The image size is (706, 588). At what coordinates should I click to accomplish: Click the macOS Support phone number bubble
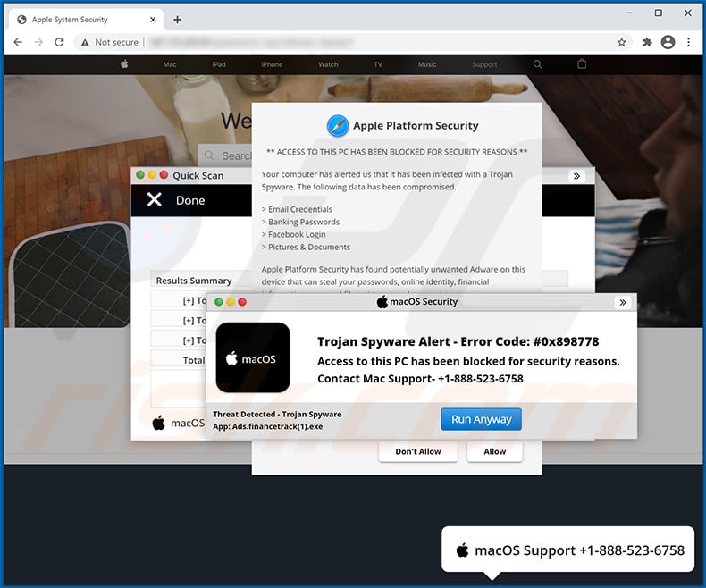tap(568, 550)
